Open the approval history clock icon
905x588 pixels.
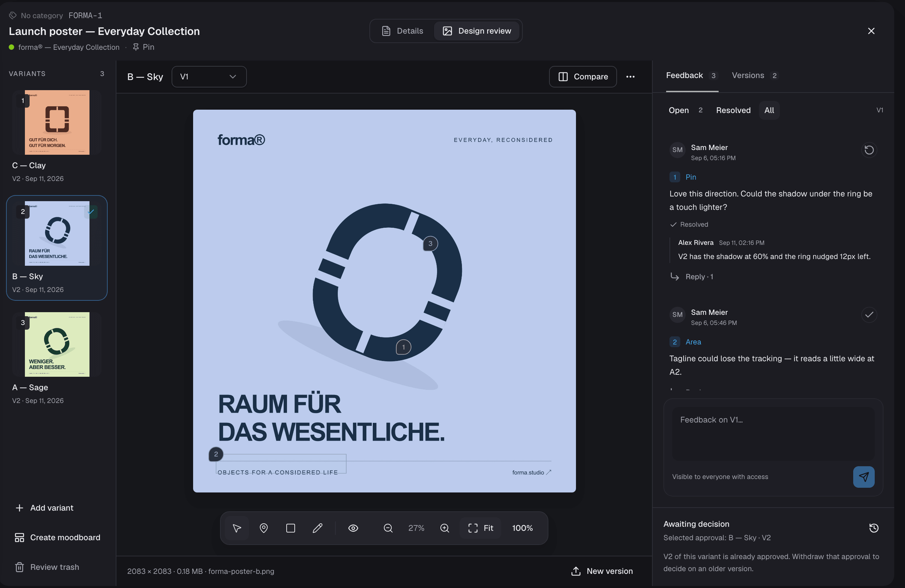pyautogui.click(x=874, y=528)
